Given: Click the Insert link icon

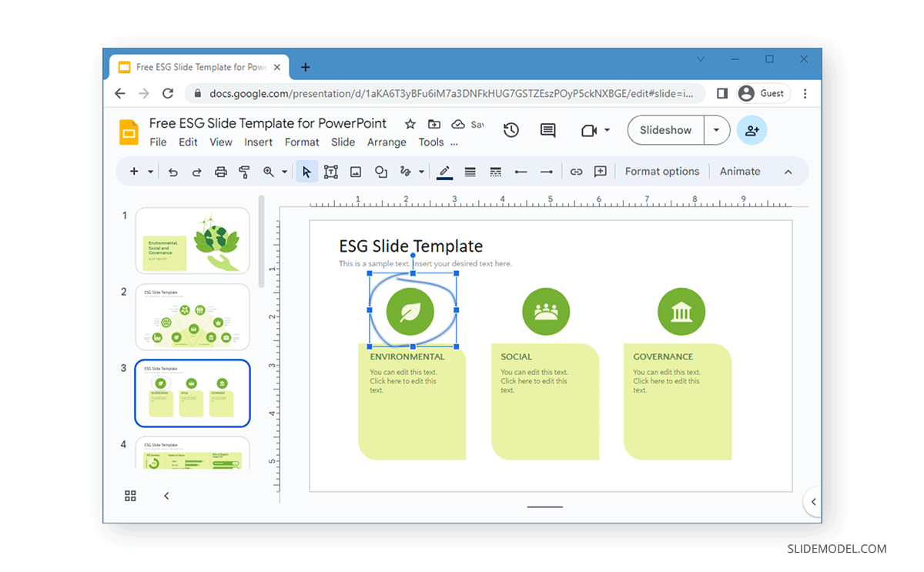Looking at the screenshot, I should [576, 172].
